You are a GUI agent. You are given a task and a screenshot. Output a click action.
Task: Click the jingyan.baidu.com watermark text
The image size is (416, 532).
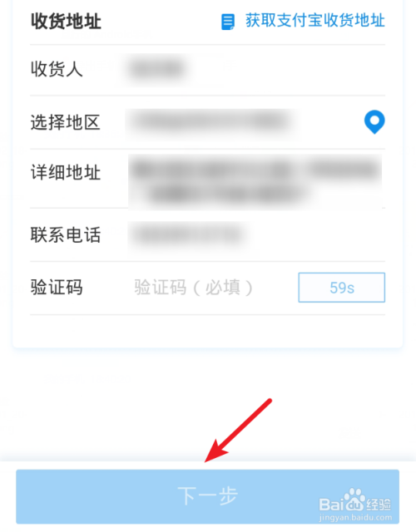(355, 518)
